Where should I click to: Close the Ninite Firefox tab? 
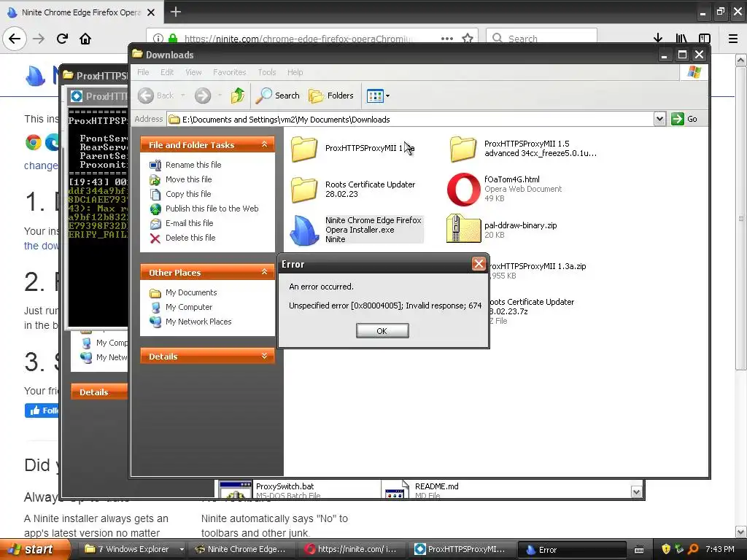tap(151, 12)
